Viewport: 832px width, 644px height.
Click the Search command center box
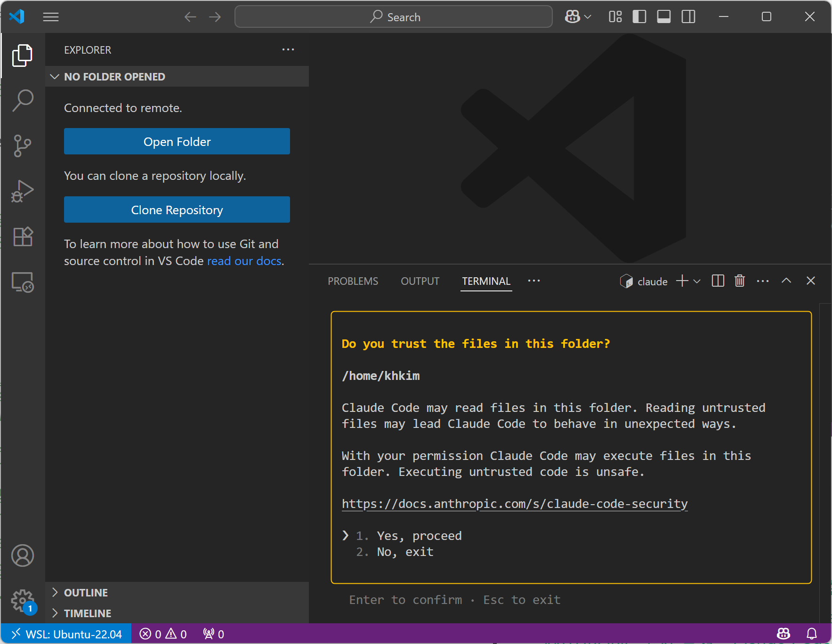point(394,17)
